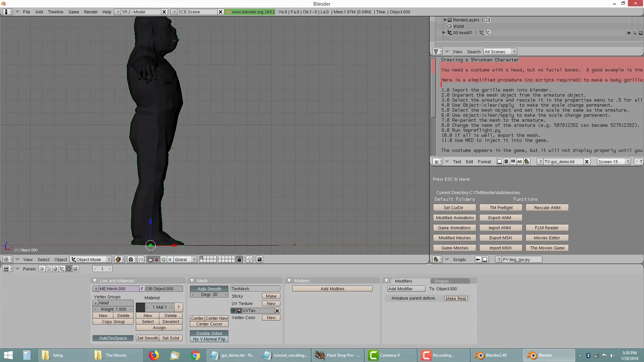Open the Timeline menu
644x362 pixels.
(x=55, y=12)
